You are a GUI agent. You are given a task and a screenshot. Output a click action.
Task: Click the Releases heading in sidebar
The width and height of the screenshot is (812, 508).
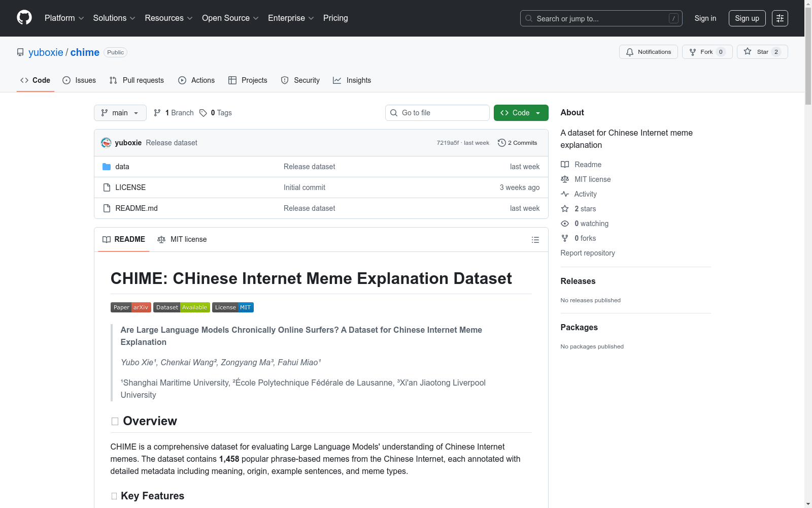click(x=578, y=281)
